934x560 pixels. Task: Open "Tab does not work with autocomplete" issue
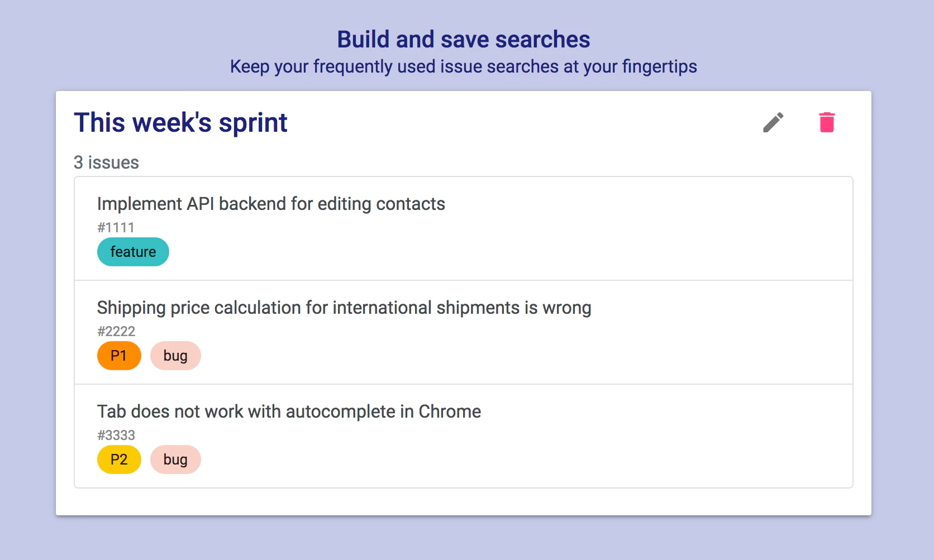289,411
